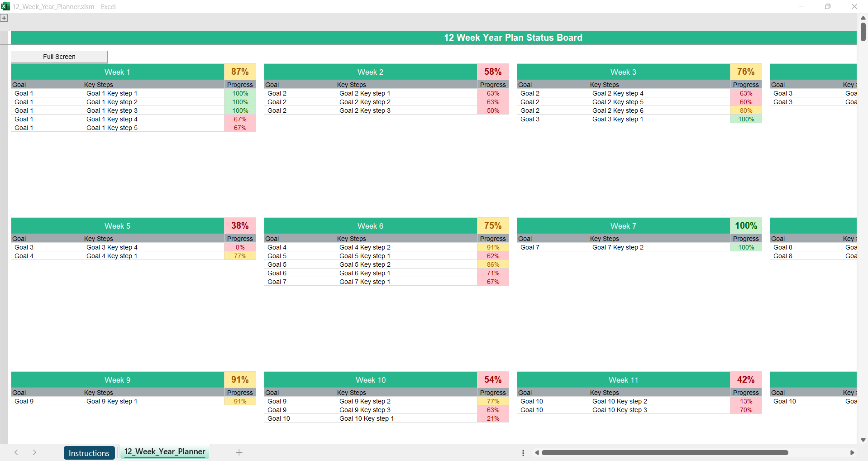The image size is (868, 461).
Task: Select the Week 7 header cell
Action: point(623,226)
